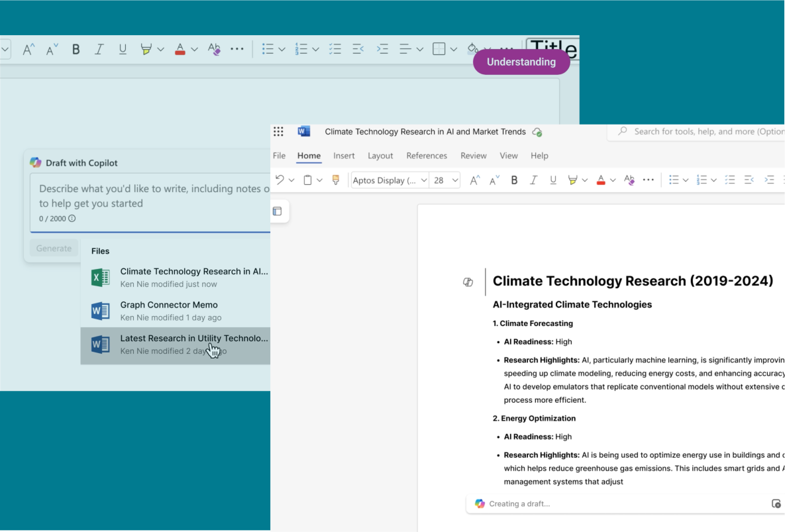Screen dimensions: 785x532
Task: Toggle Underline in the foreground Word toolbar
Action: click(553, 180)
